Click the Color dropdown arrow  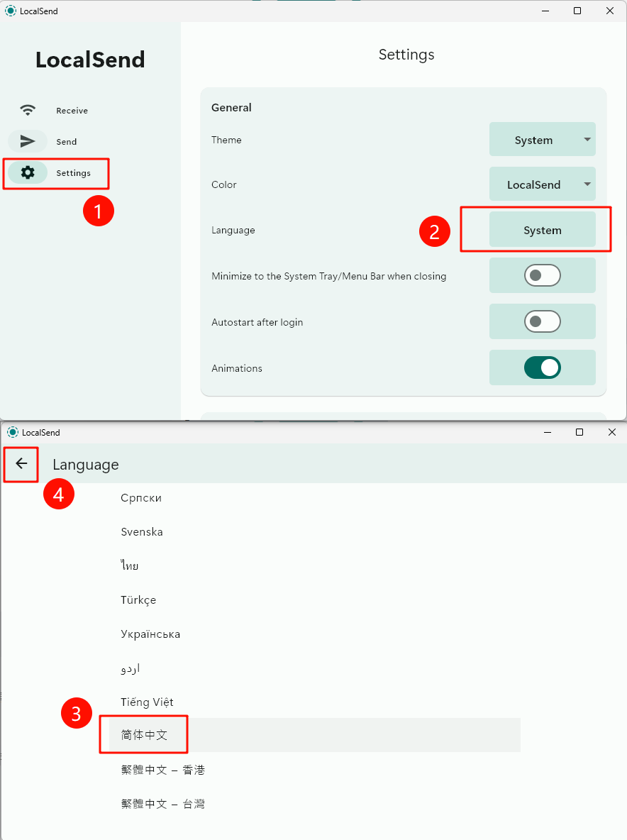pyautogui.click(x=587, y=184)
